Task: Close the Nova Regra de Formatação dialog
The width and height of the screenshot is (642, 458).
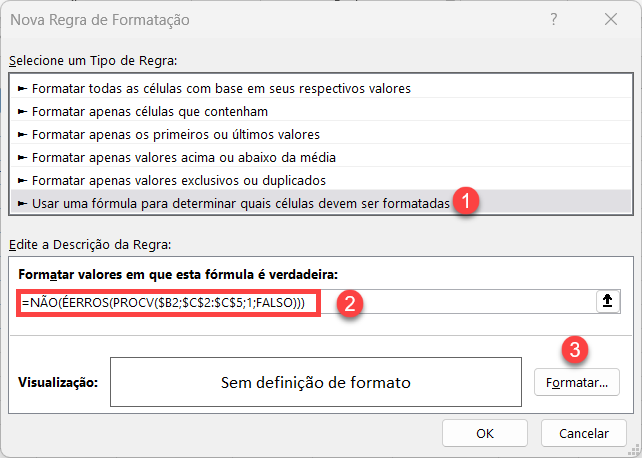Action: (611, 19)
